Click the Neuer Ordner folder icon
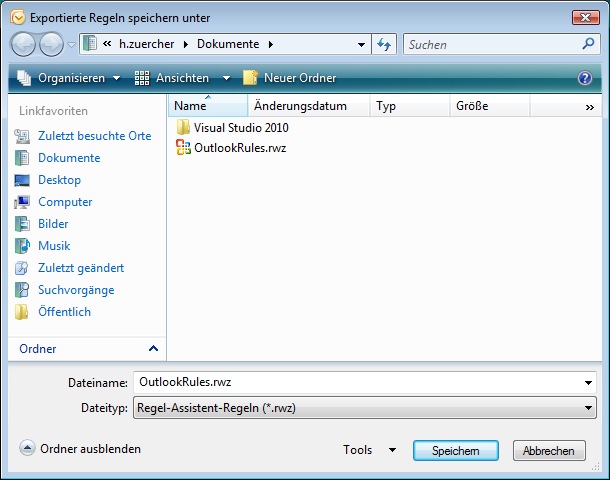 250,77
